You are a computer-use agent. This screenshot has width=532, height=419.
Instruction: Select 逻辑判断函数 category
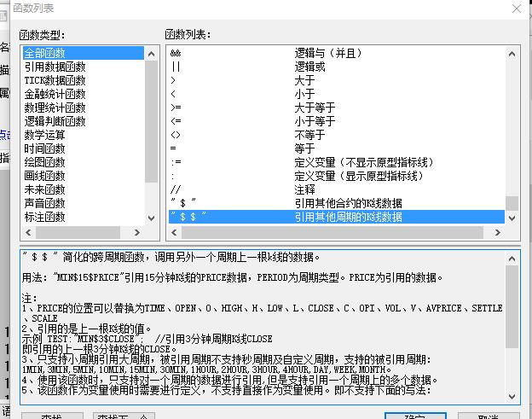(x=55, y=121)
